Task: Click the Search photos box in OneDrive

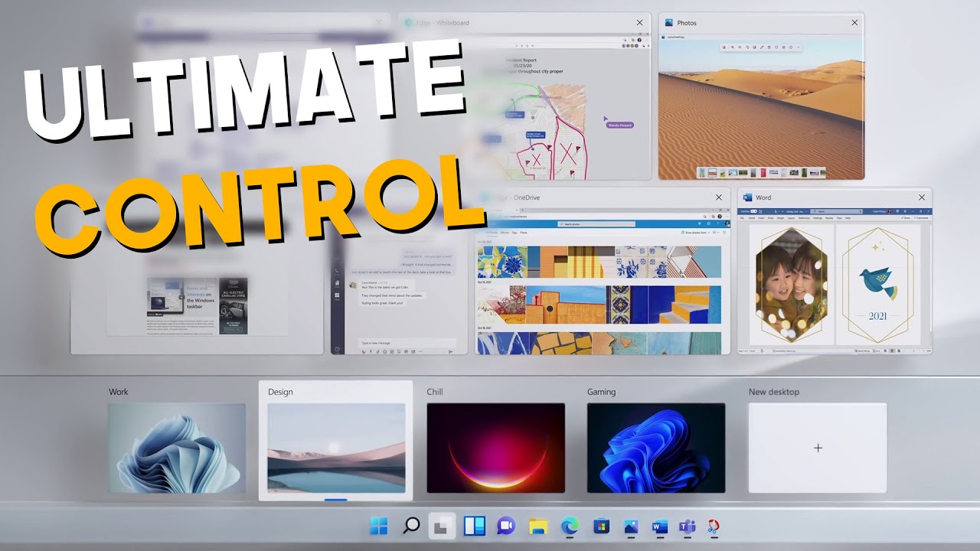Action: point(596,223)
